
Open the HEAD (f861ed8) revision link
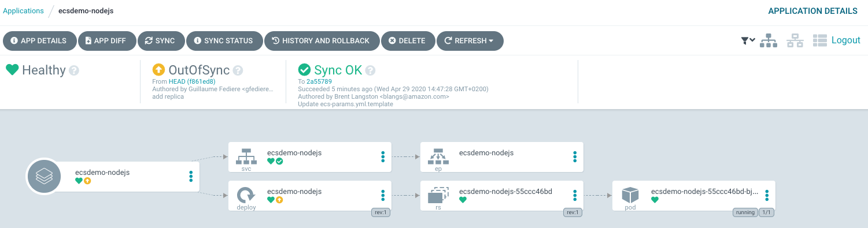(x=192, y=81)
